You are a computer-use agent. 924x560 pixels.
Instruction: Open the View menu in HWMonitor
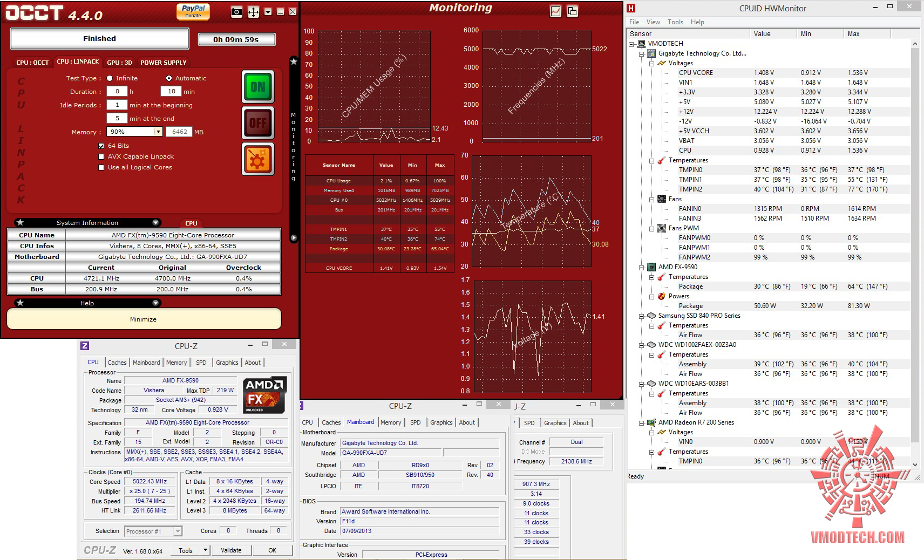coord(653,22)
